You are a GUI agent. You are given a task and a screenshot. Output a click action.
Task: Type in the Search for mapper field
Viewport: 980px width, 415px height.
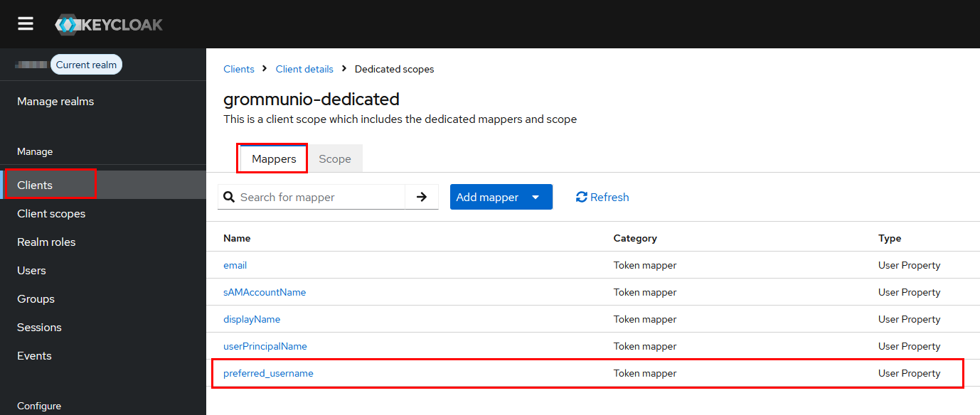pyautogui.click(x=320, y=197)
